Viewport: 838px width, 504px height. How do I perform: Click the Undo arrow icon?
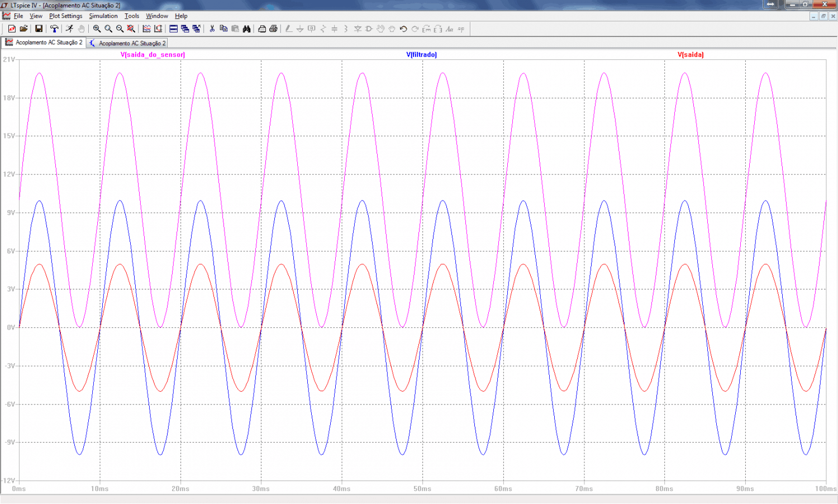[403, 28]
